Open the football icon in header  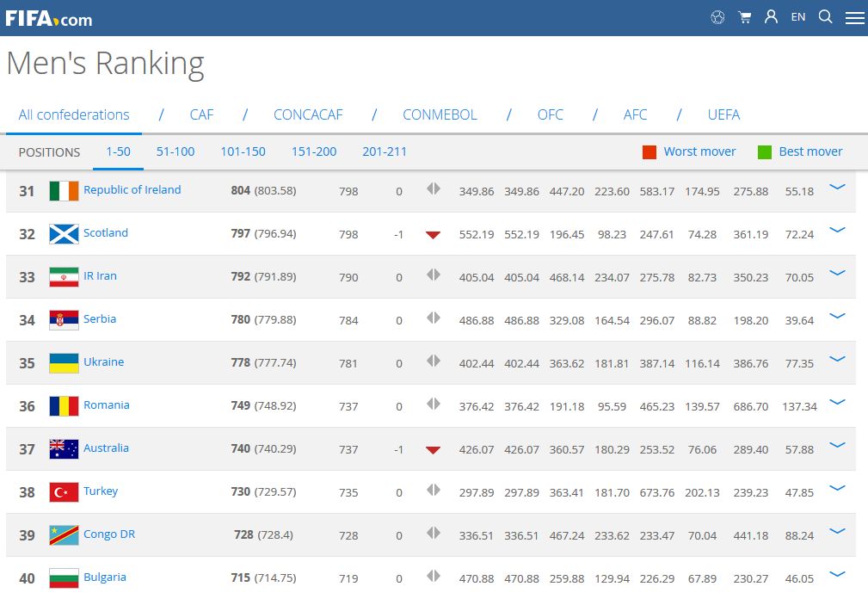(x=717, y=18)
